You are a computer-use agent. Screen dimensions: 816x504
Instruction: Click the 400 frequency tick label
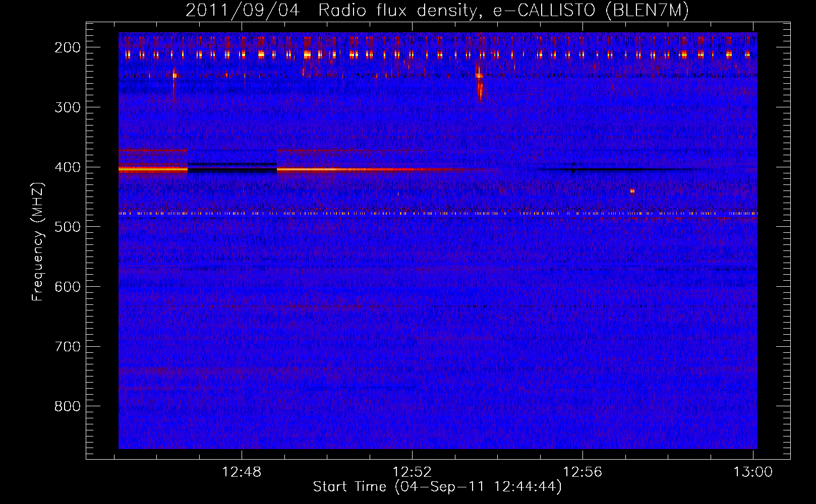[x=68, y=167]
